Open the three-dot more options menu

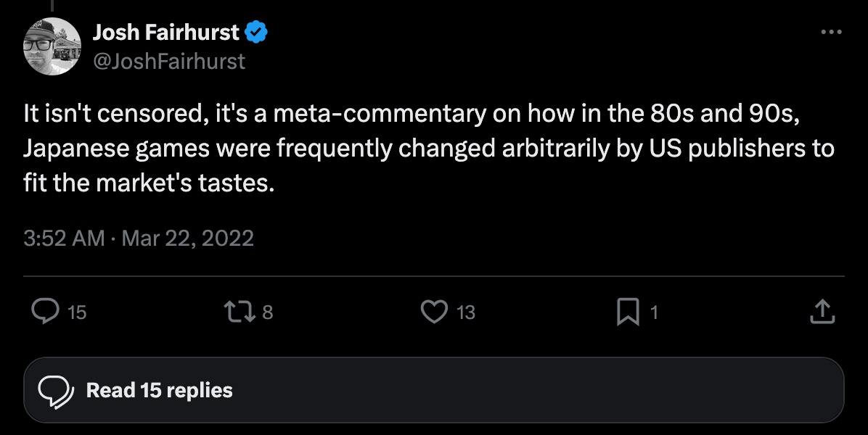(x=831, y=32)
